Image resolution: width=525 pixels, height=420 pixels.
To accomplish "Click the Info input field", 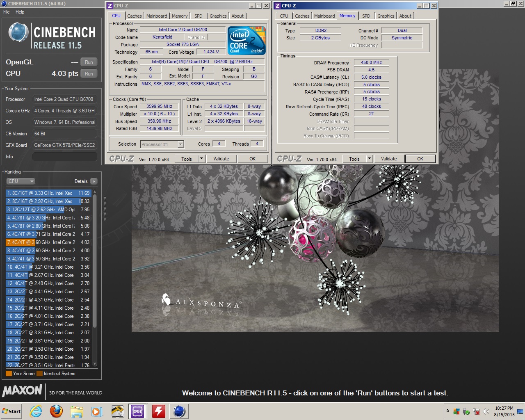I will point(65,157).
